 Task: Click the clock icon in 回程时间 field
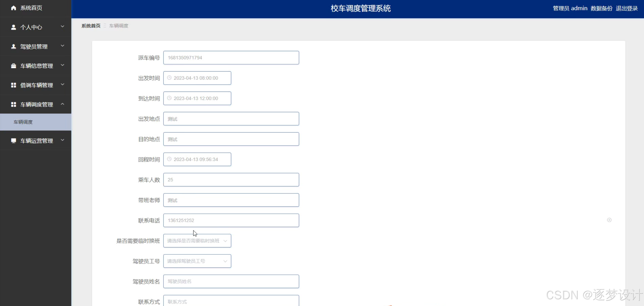pyautogui.click(x=169, y=159)
